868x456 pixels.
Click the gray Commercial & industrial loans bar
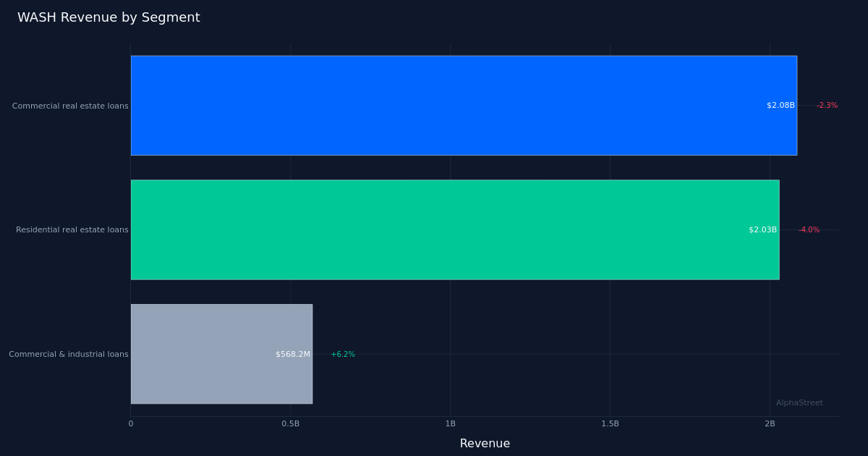[x=221, y=353]
